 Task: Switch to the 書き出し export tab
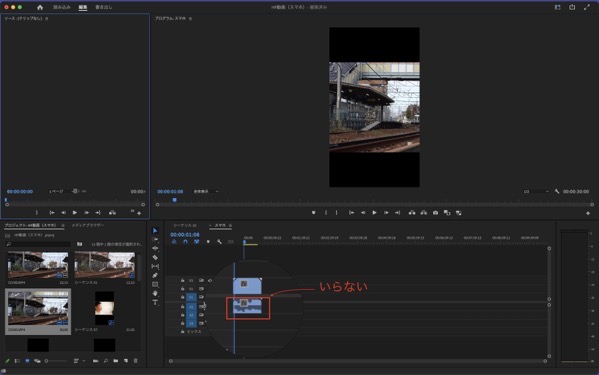tap(104, 7)
